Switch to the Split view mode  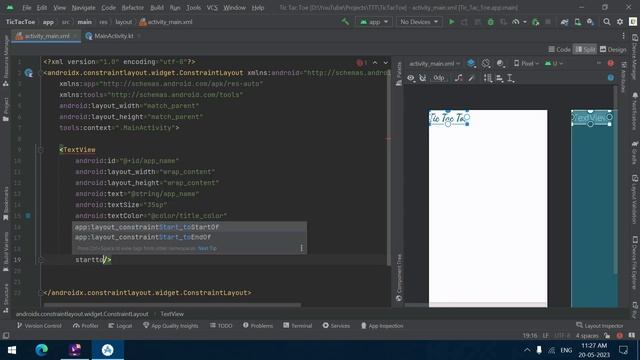[x=585, y=49]
